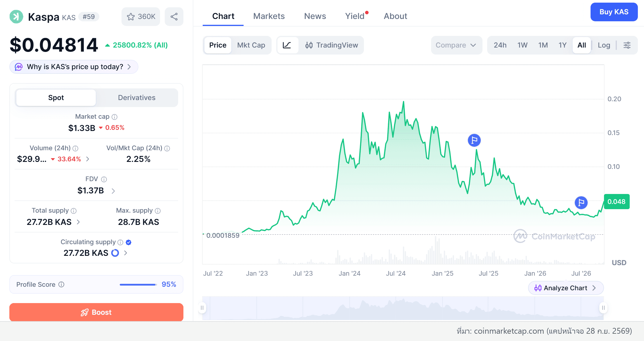Click Circulating supply info icon

[120, 242]
